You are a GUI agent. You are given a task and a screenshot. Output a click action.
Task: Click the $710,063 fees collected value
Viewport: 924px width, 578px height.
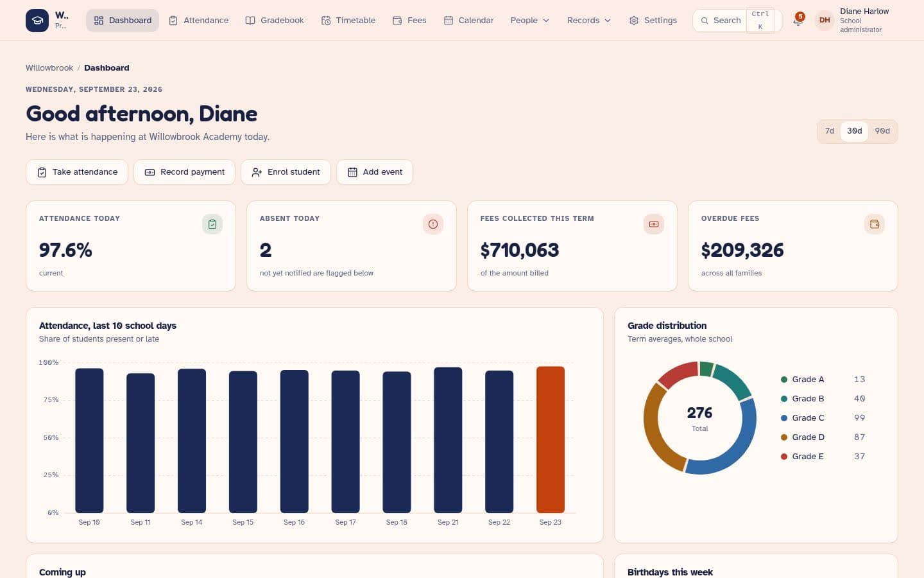(520, 250)
